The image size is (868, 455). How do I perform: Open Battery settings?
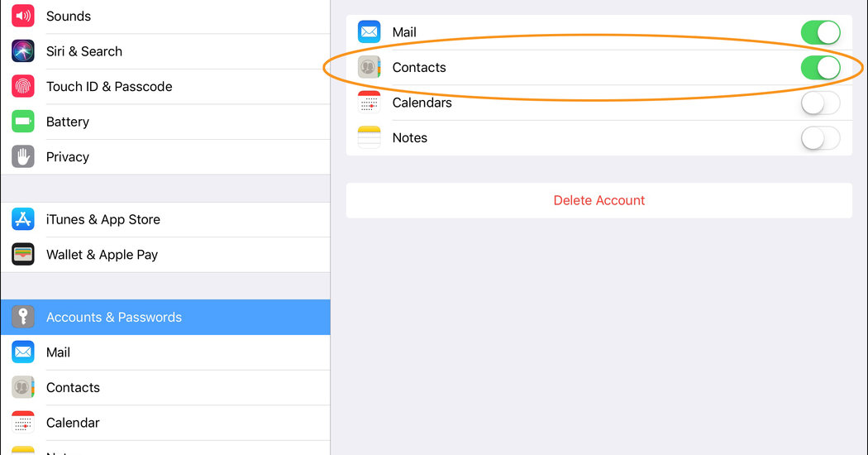(x=165, y=122)
